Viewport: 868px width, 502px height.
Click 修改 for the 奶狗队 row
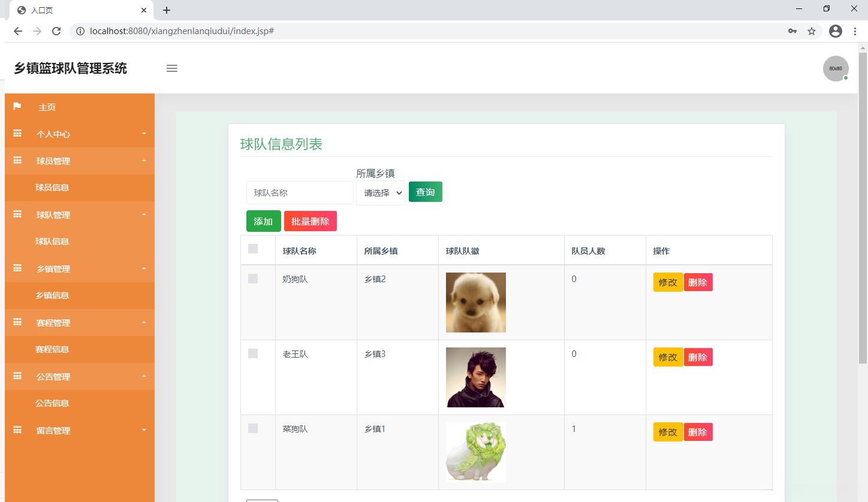pyautogui.click(x=668, y=282)
